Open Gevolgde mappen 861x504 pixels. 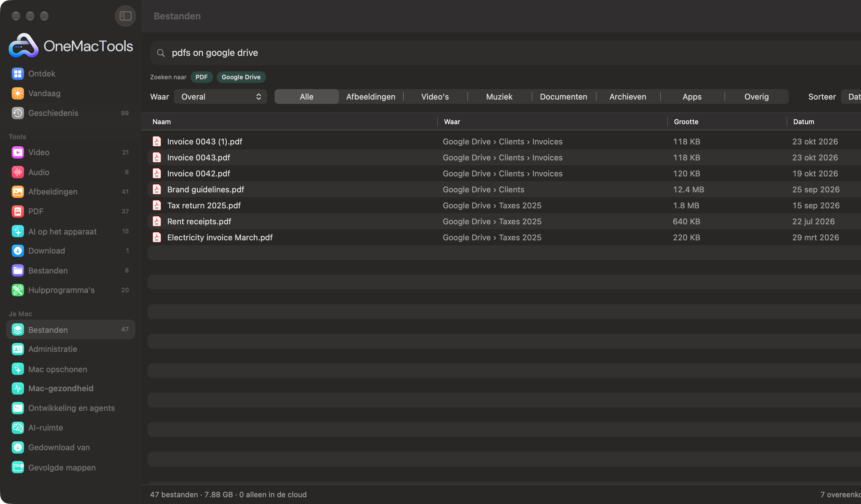[70, 467]
